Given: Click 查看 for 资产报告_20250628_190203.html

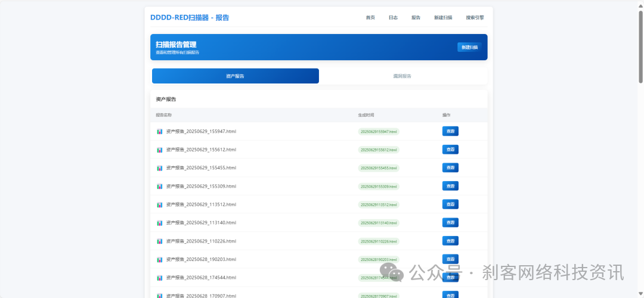Looking at the screenshot, I should (x=450, y=259).
